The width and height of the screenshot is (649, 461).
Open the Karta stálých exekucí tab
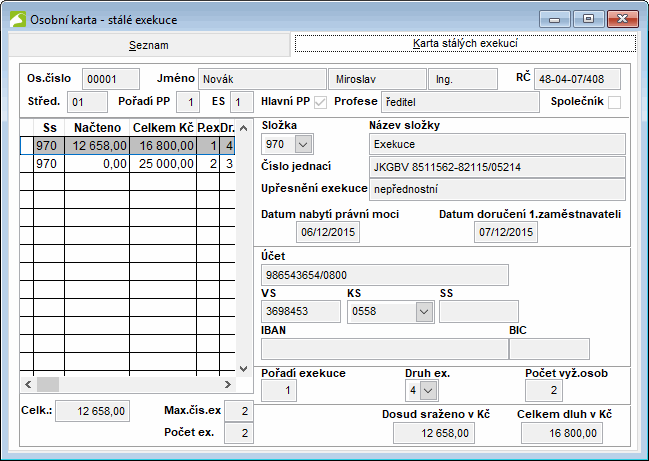click(x=464, y=45)
